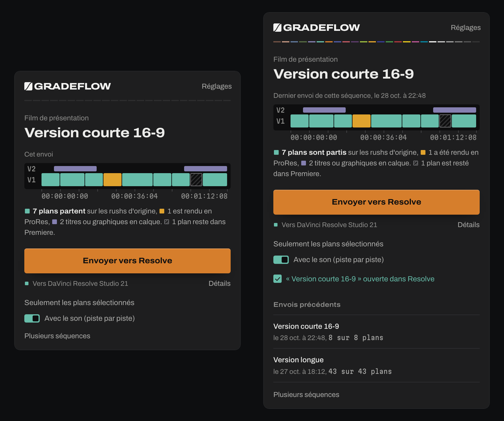This screenshot has height=421, width=504.
Task: Select the second purple V2 title clip, right panel
Action: pos(455,110)
